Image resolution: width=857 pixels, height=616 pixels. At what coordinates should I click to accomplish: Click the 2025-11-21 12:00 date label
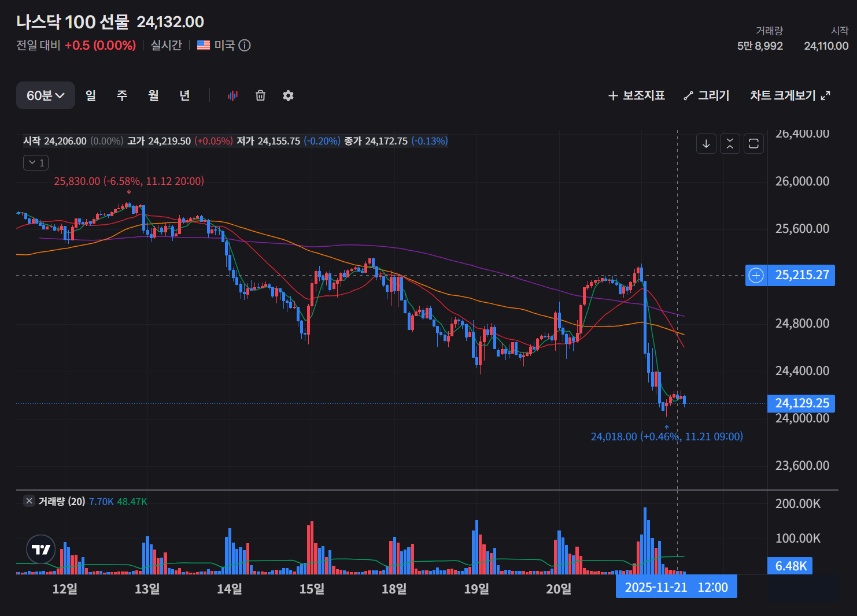[x=677, y=587]
